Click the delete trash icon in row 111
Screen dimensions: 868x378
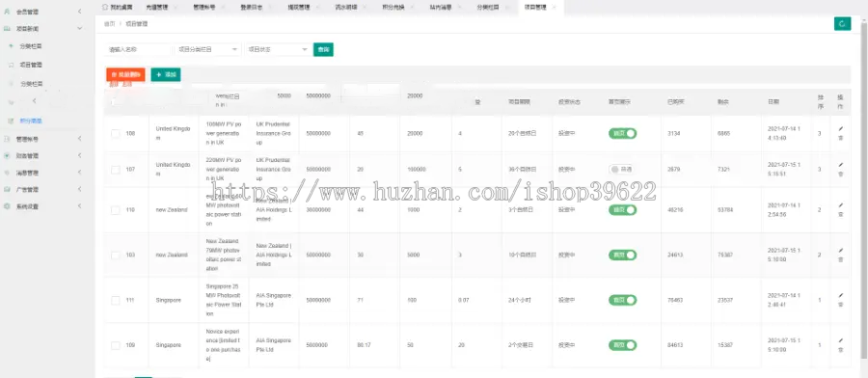tap(841, 305)
